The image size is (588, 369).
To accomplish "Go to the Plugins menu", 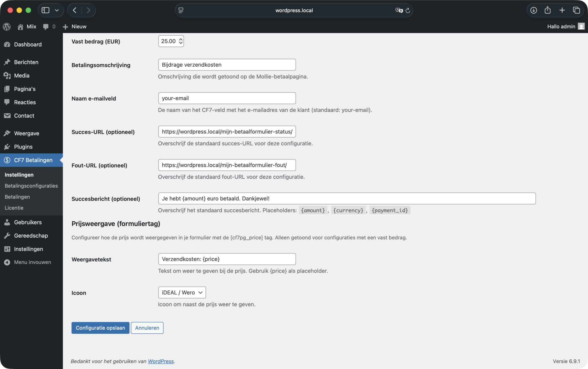I will click(x=23, y=147).
